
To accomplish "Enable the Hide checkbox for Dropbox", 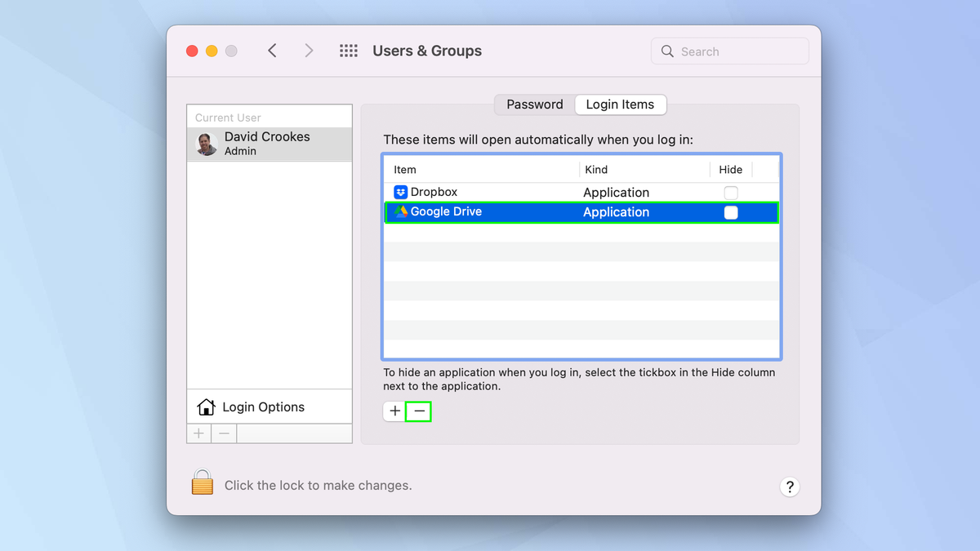I will (731, 192).
